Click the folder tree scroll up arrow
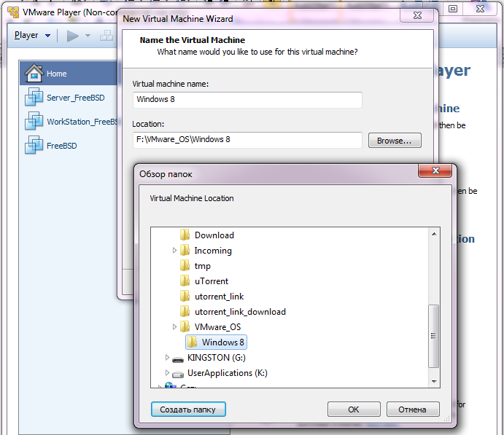Image resolution: width=504 pixels, height=435 pixels. point(434,234)
